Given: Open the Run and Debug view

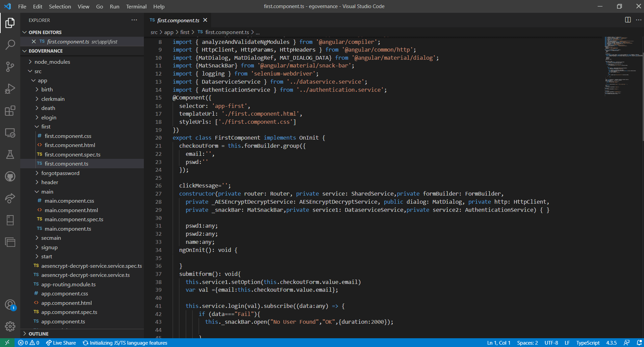Looking at the screenshot, I should point(10,89).
